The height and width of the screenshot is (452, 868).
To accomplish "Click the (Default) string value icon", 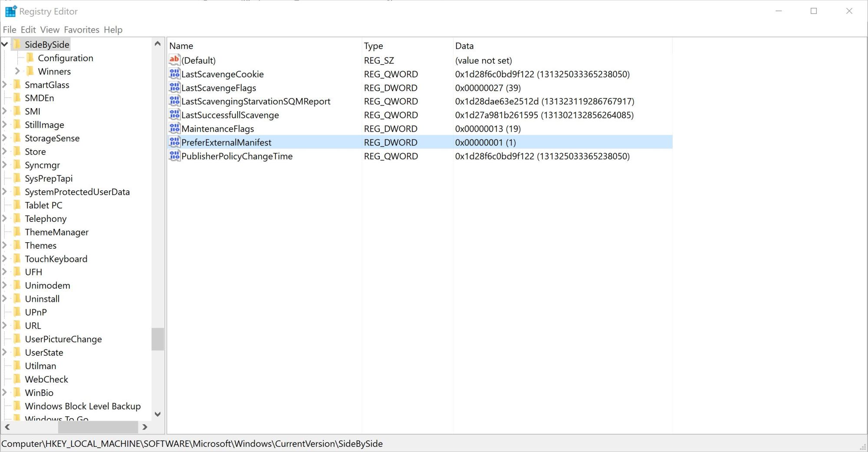I will pos(174,60).
